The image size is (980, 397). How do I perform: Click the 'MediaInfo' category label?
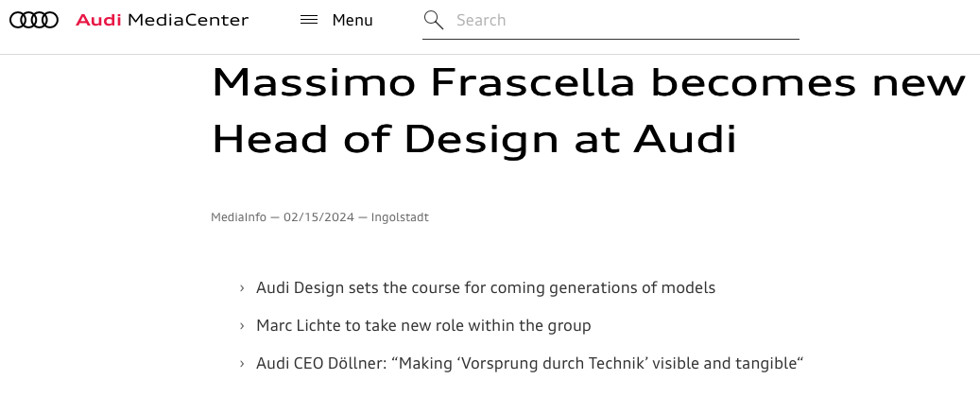(x=239, y=217)
